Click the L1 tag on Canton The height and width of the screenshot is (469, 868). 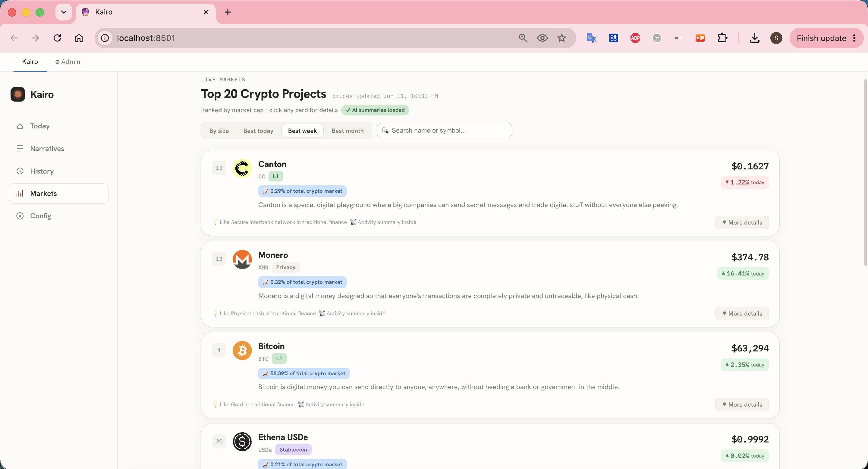(x=276, y=176)
